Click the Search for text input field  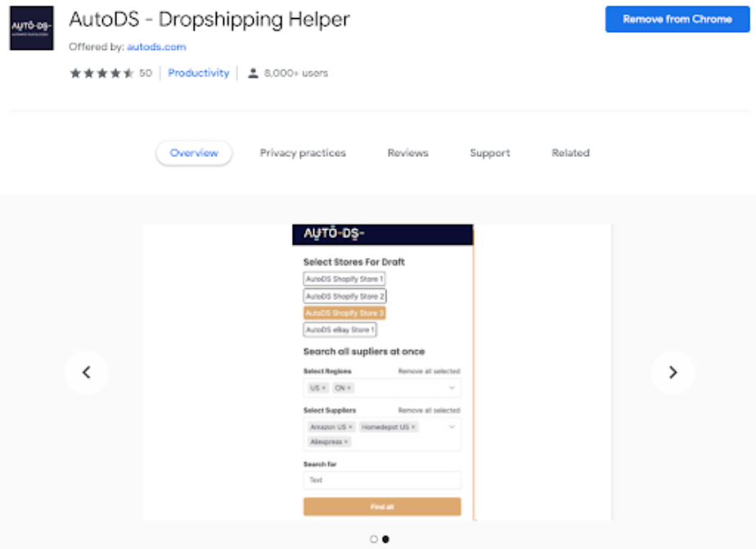382,480
